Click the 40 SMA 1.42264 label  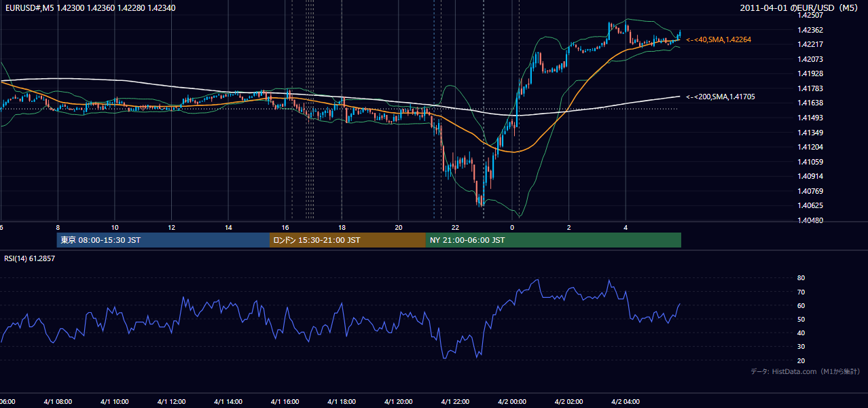pos(719,40)
